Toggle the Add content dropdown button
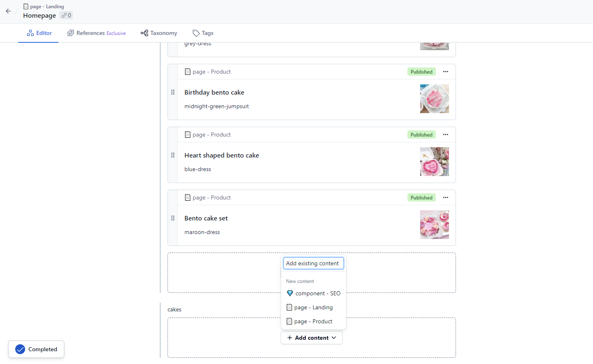The width and height of the screenshot is (593, 364). [x=312, y=338]
